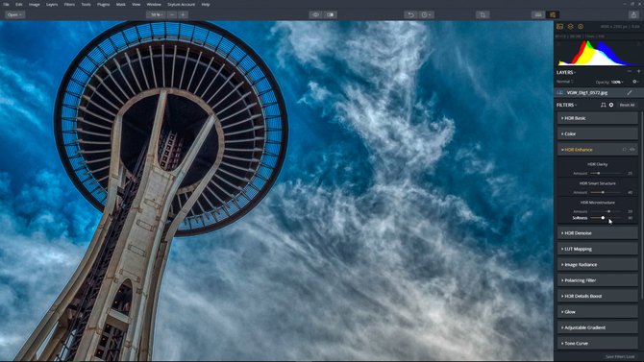Image resolution: width=644 pixels, height=362 pixels.
Task: Expand the Color filter
Action: (x=597, y=133)
